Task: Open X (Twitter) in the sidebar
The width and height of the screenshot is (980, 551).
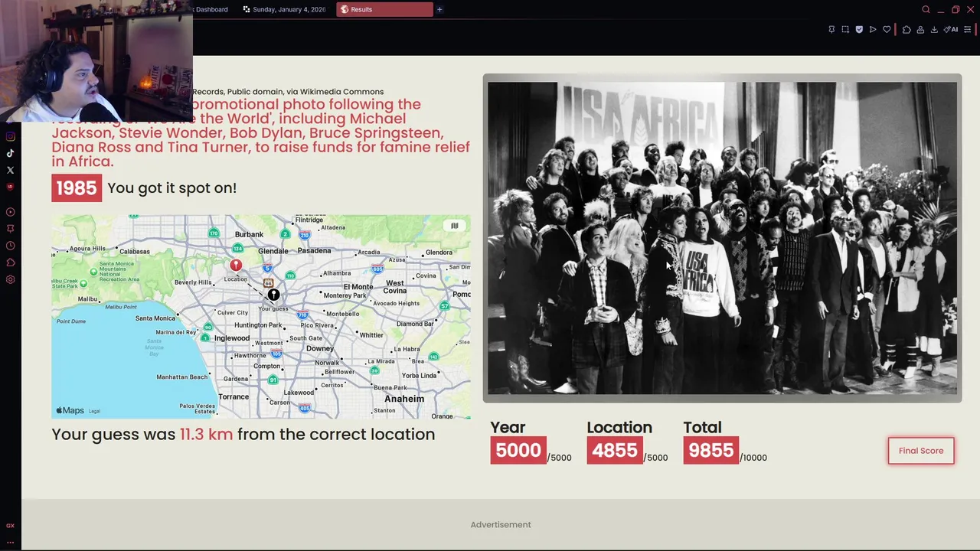Action: [10, 170]
